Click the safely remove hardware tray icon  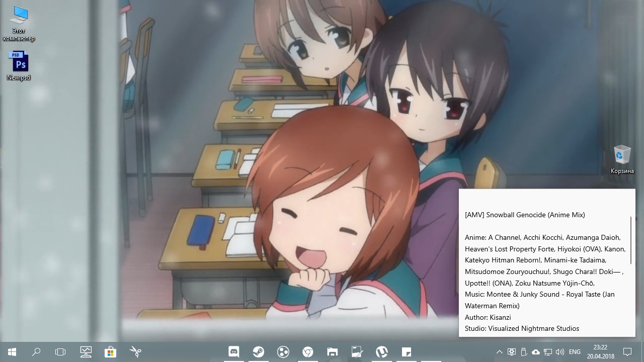click(523, 352)
